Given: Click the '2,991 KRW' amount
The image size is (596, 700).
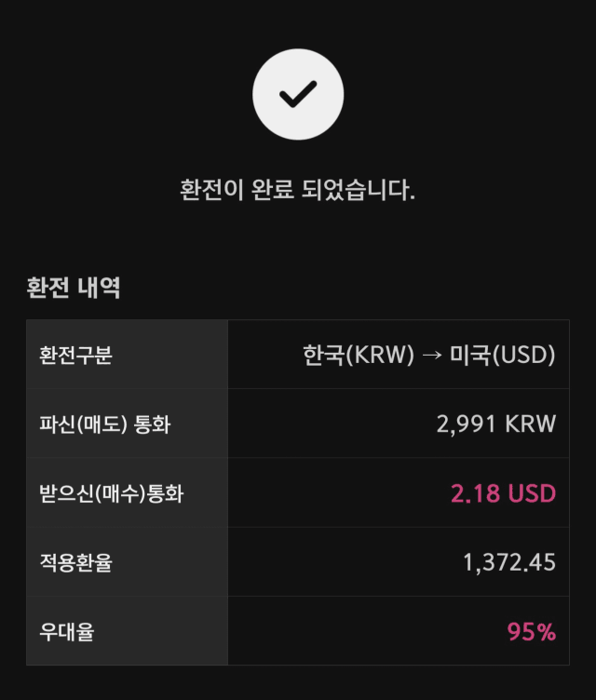Looking at the screenshot, I should 496,424.
